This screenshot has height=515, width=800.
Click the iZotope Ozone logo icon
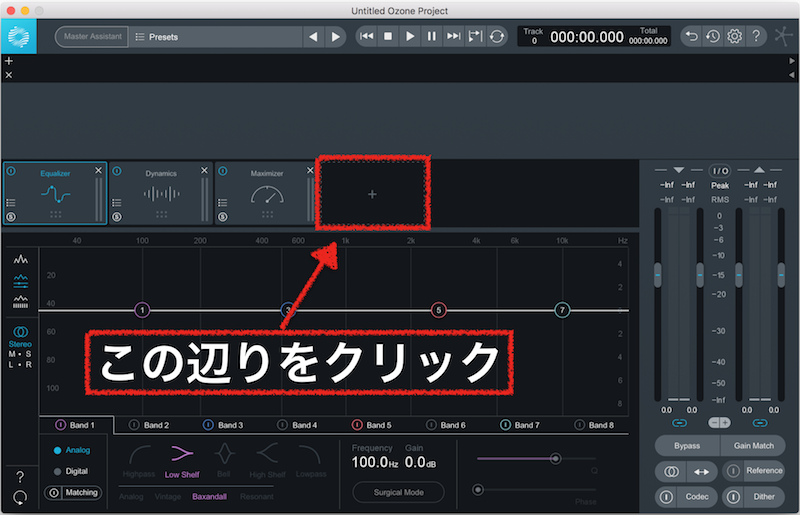click(18, 37)
